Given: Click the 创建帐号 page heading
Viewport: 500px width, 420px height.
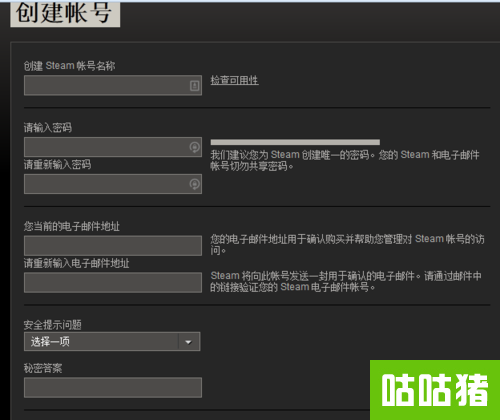Looking at the screenshot, I should point(65,13).
